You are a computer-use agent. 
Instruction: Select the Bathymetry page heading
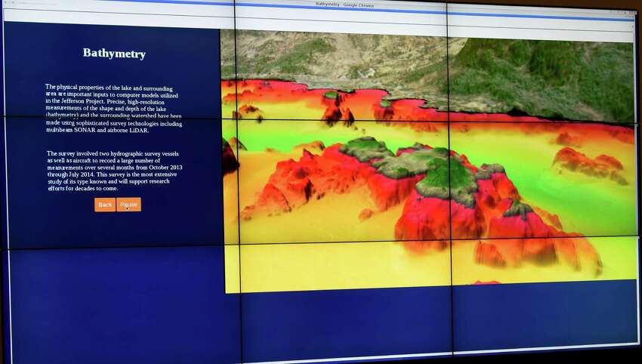[114, 53]
